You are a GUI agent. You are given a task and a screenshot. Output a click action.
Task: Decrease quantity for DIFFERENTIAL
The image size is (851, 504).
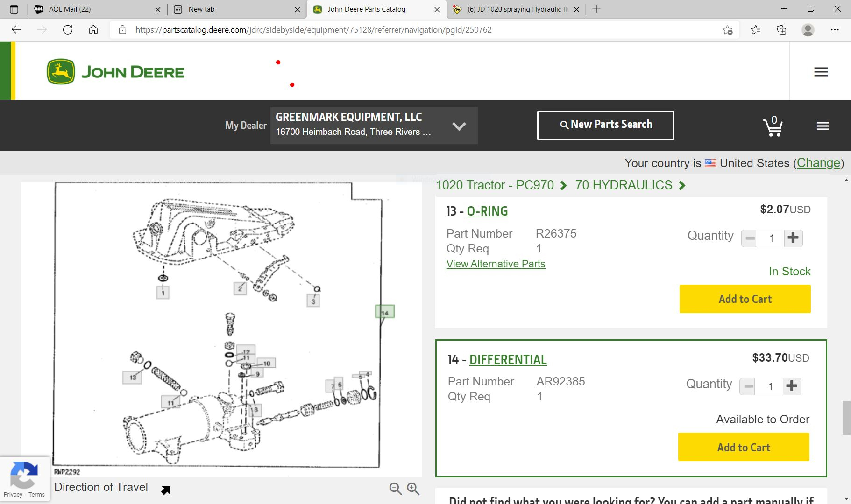tap(748, 386)
